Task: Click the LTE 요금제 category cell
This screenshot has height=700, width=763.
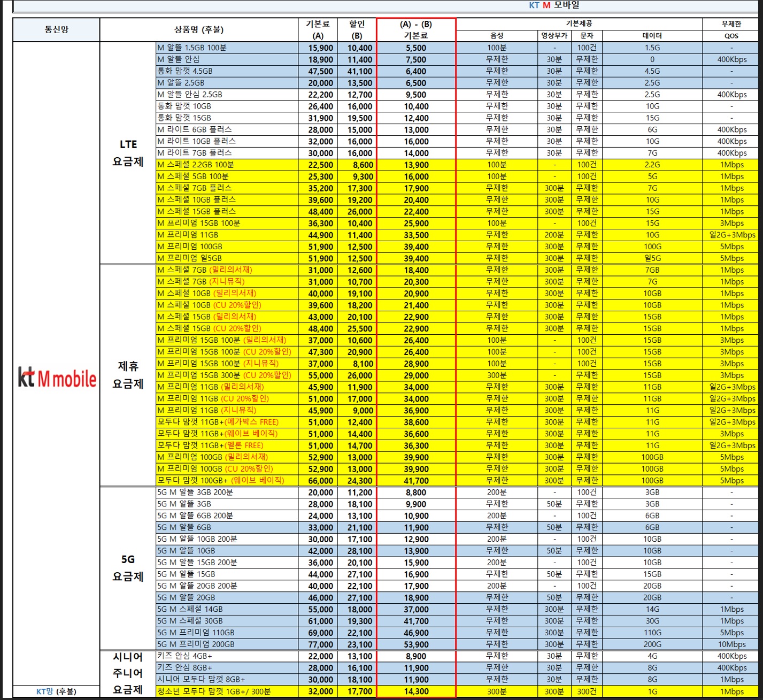Action: click(x=128, y=153)
